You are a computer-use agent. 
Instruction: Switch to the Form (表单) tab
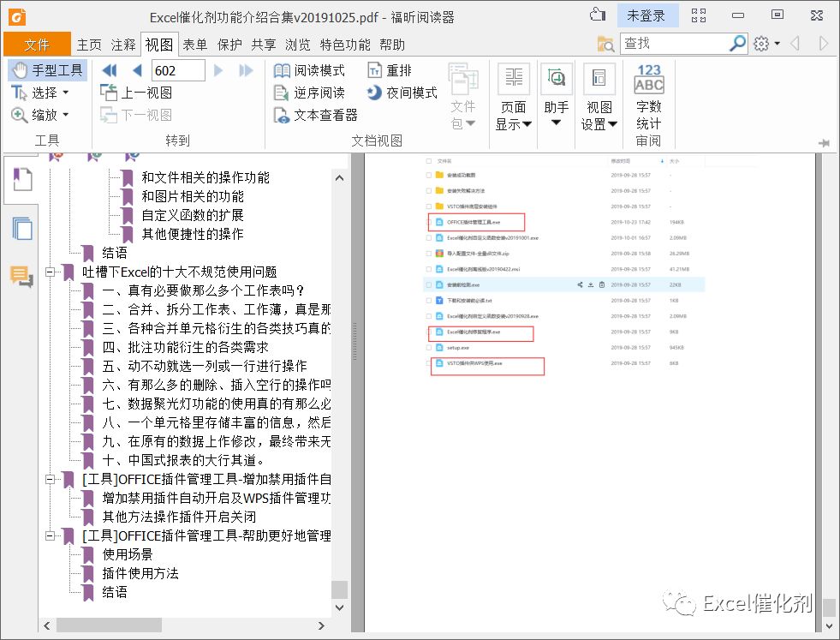195,45
